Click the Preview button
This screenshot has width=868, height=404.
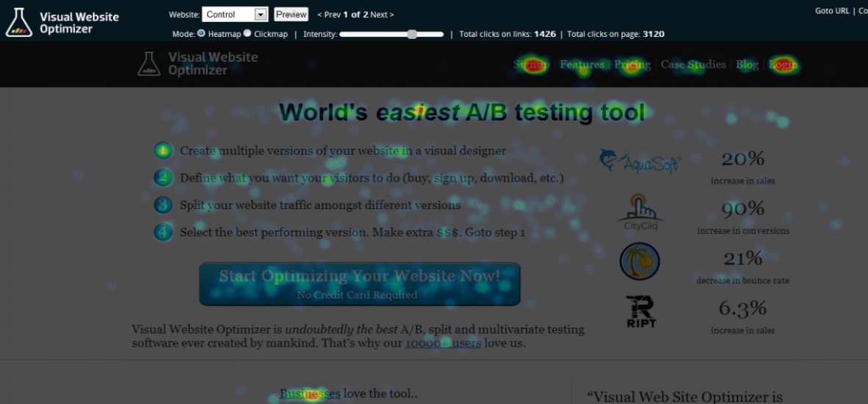[291, 15]
